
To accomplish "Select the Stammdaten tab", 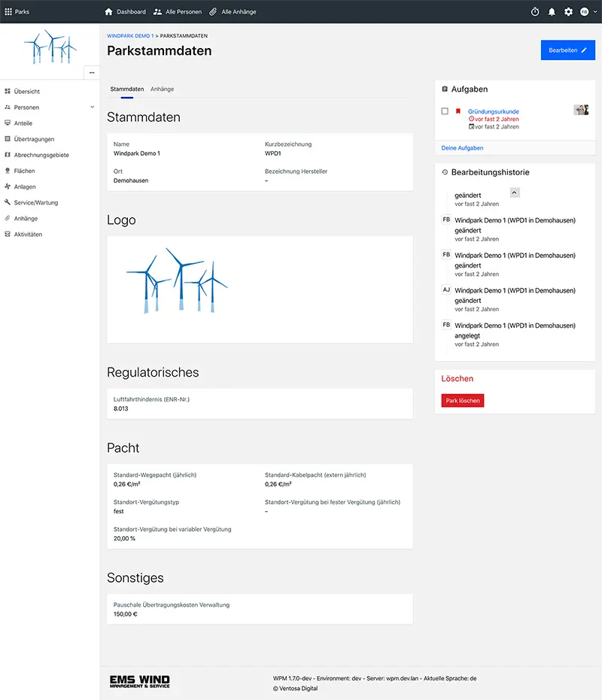I will 126,89.
